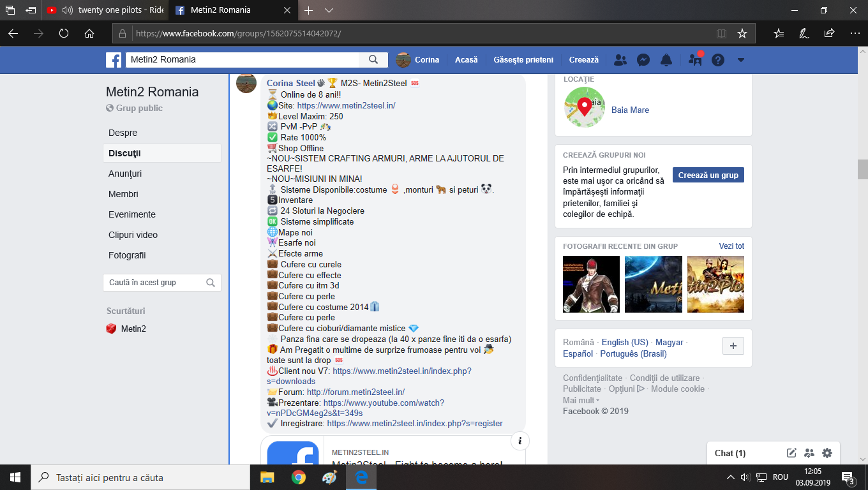Open the red-haired character group photo
This screenshot has width=868, height=490.
pyautogui.click(x=591, y=284)
